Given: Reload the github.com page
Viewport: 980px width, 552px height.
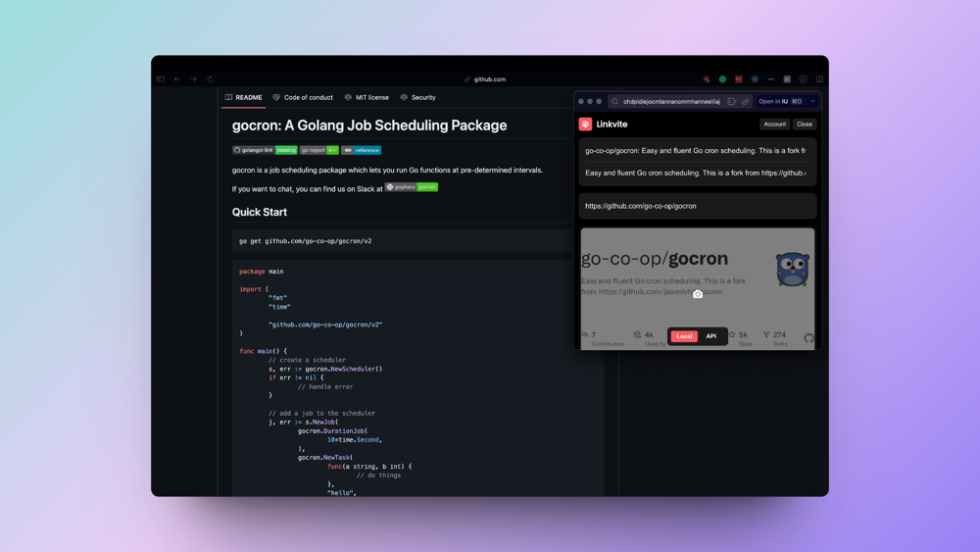Looking at the screenshot, I should (210, 79).
